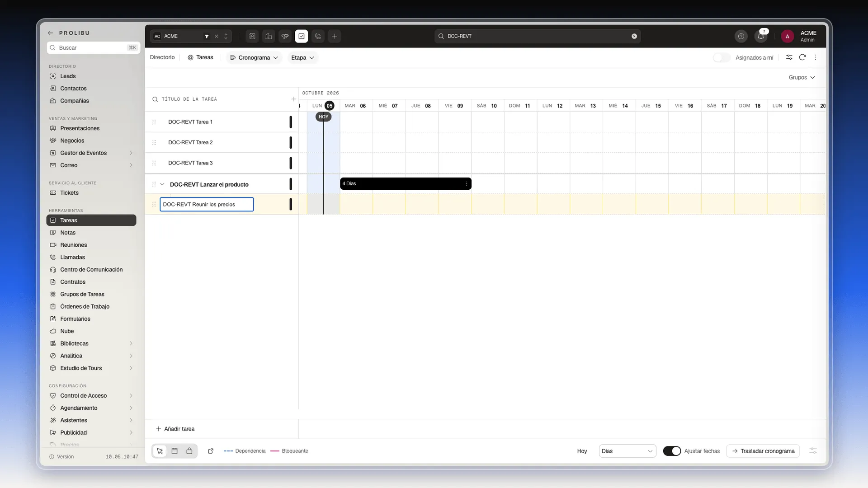Viewport: 868px width, 488px height.
Task: Click Añadir tarea button
Action: (175, 429)
